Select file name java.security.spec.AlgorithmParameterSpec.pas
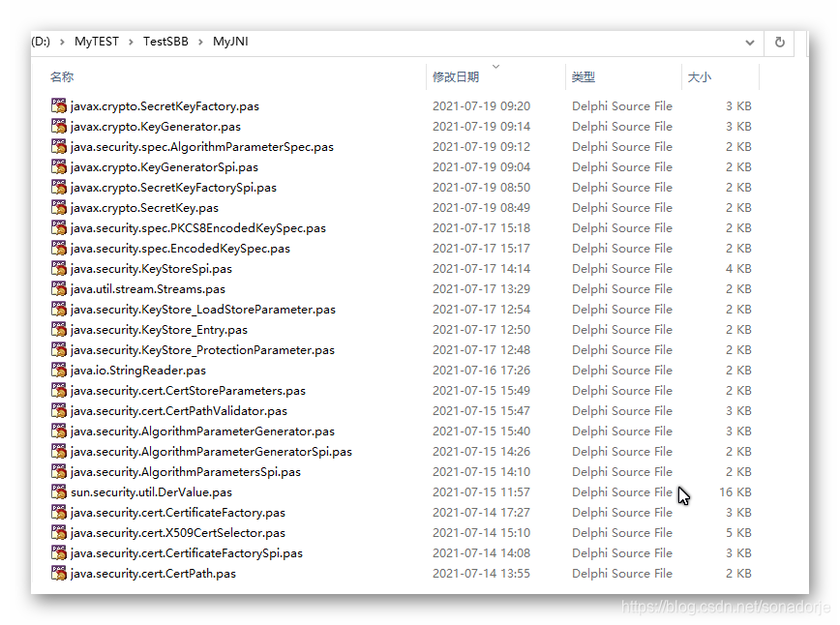 pyautogui.click(x=202, y=147)
